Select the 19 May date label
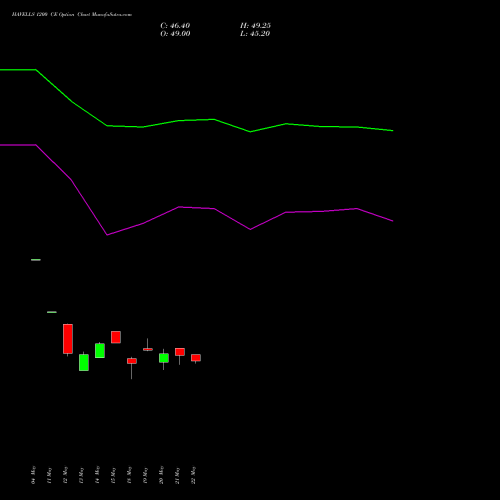The image size is (500, 500). coord(145,475)
